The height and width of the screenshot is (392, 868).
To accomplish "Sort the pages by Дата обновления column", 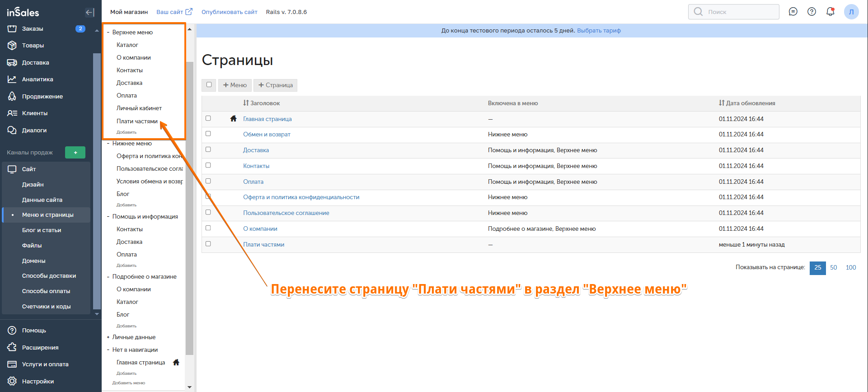I will point(747,103).
